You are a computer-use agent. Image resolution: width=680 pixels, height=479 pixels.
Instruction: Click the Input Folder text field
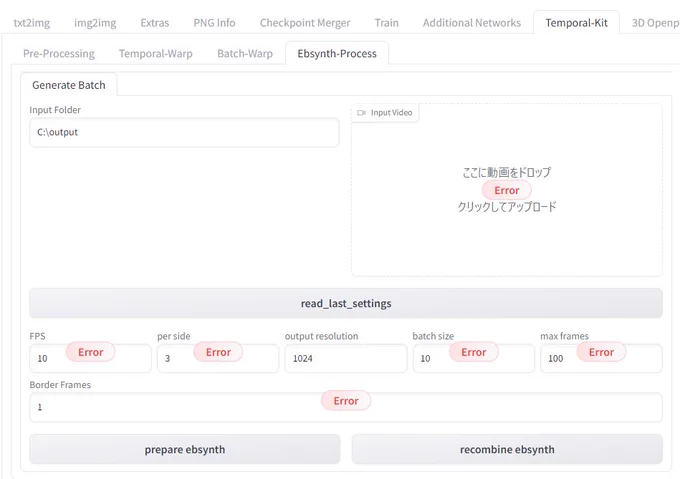coord(184,132)
